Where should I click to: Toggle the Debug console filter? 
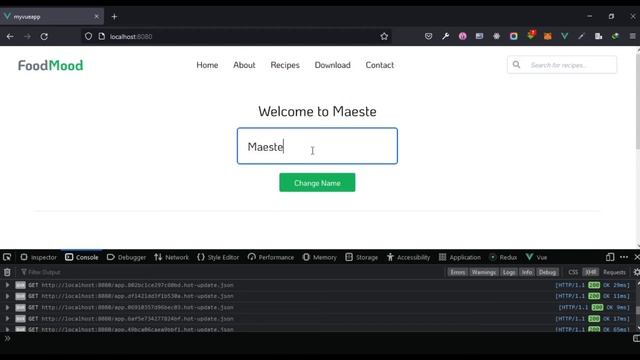(x=547, y=272)
